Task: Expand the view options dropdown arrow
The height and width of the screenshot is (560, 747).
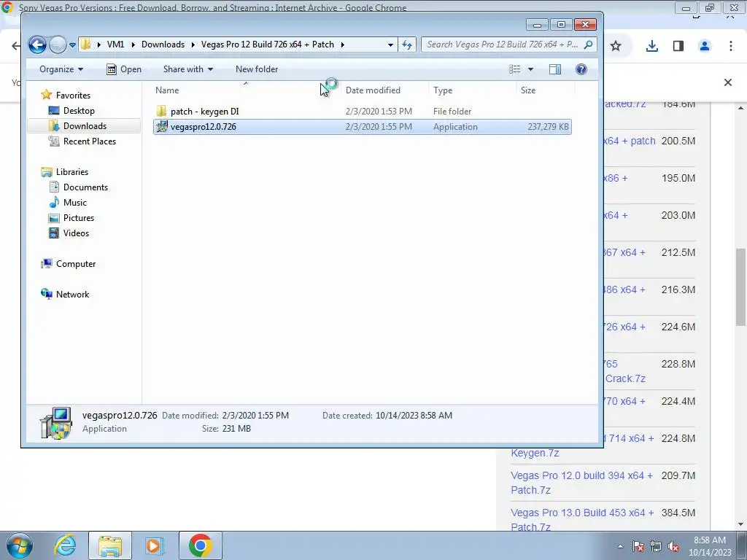Action: [531, 69]
